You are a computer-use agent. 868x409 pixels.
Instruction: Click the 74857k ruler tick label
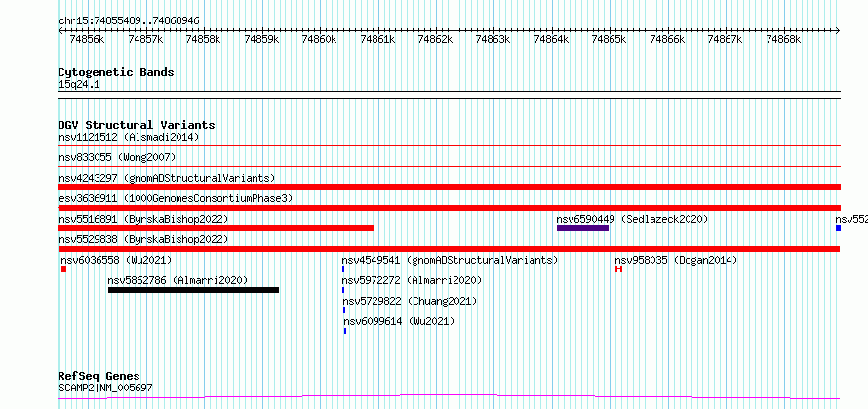(145, 39)
